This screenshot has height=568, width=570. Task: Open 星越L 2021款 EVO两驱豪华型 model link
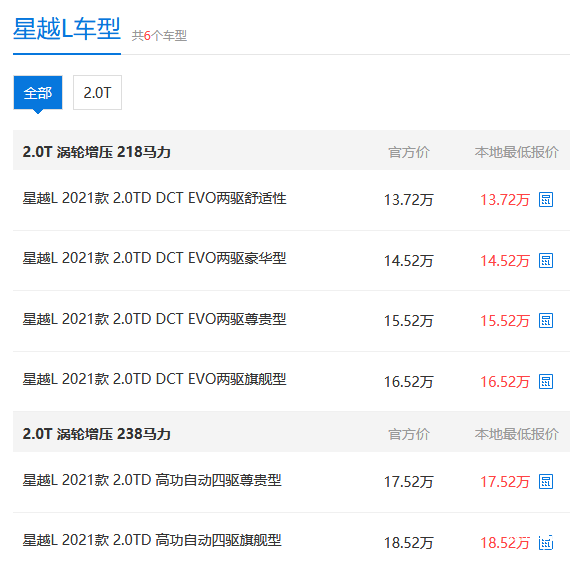pyautogui.click(x=154, y=258)
